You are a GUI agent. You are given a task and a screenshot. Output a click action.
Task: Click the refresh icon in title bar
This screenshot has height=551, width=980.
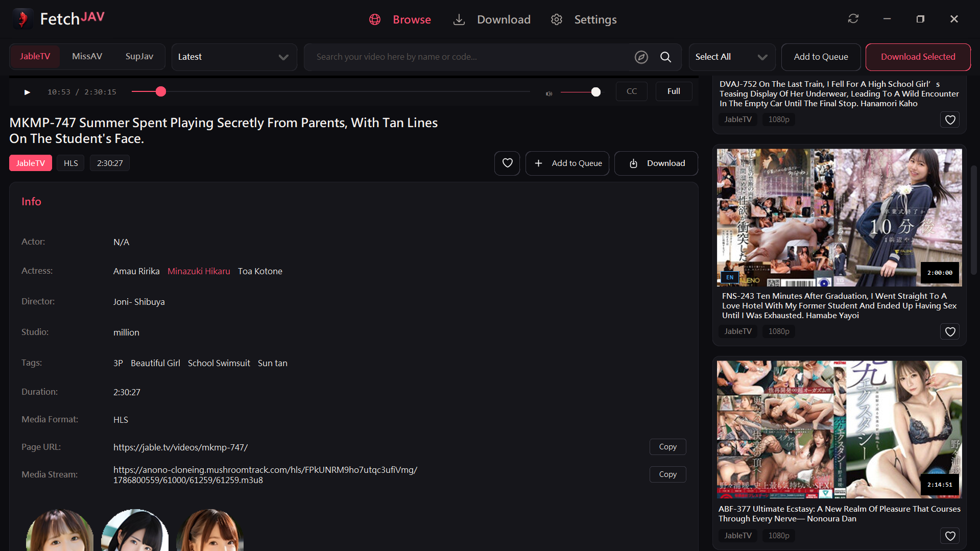tap(853, 19)
